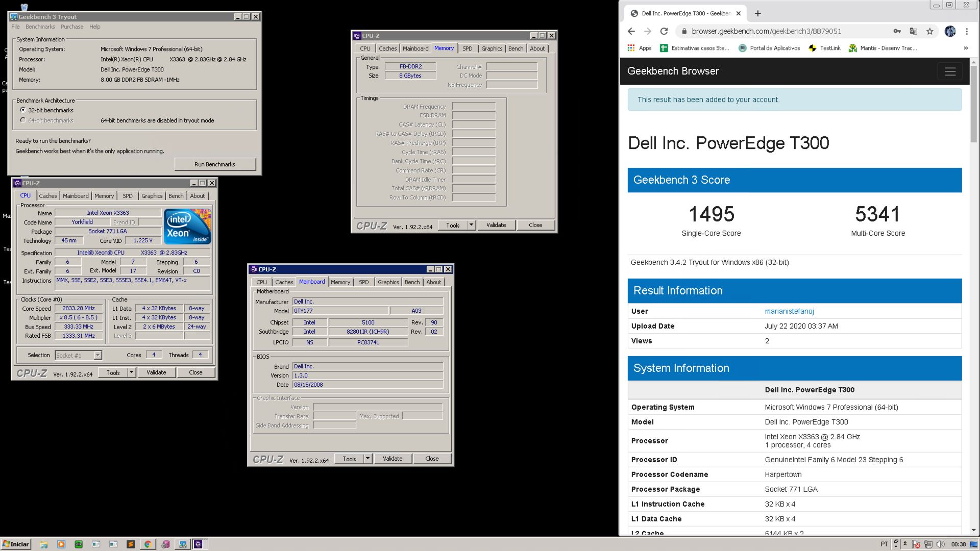Open a new Chrome tab
Image resolution: width=980 pixels, height=551 pixels.
point(758,13)
